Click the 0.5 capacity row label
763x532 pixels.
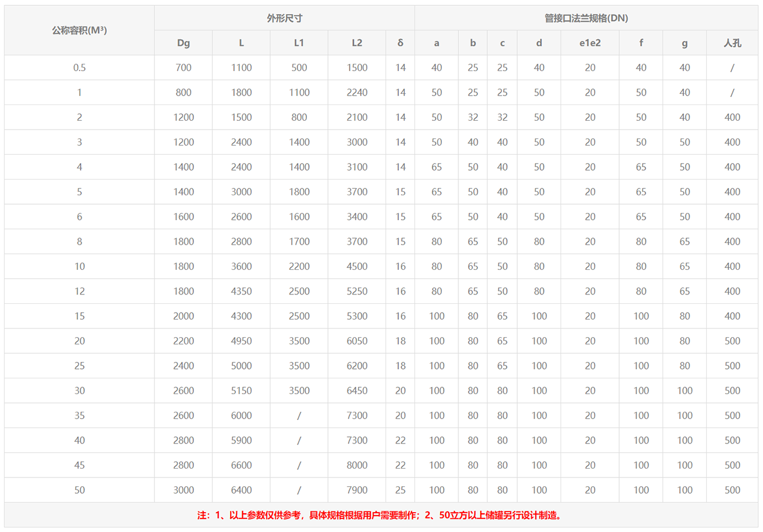point(79,67)
